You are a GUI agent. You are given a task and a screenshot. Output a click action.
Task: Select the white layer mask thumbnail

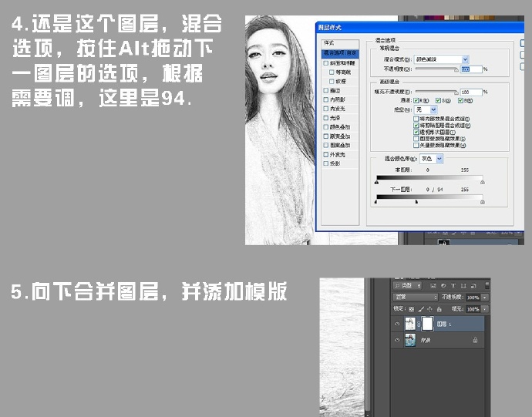(427, 324)
